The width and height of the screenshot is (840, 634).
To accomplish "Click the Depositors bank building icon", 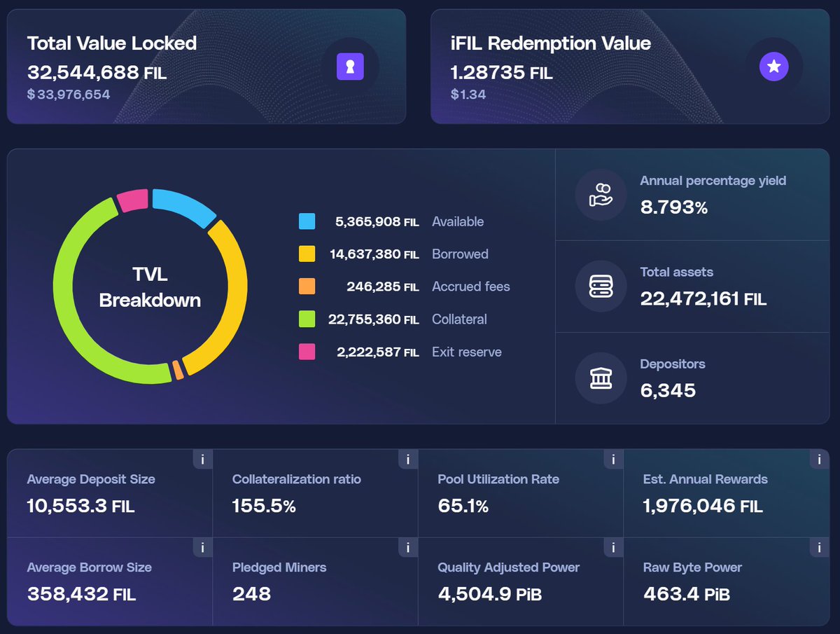I will [601, 378].
